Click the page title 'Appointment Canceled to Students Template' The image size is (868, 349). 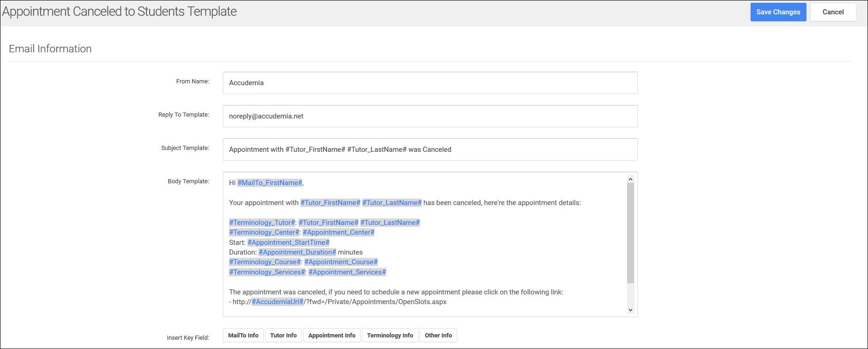point(119,12)
